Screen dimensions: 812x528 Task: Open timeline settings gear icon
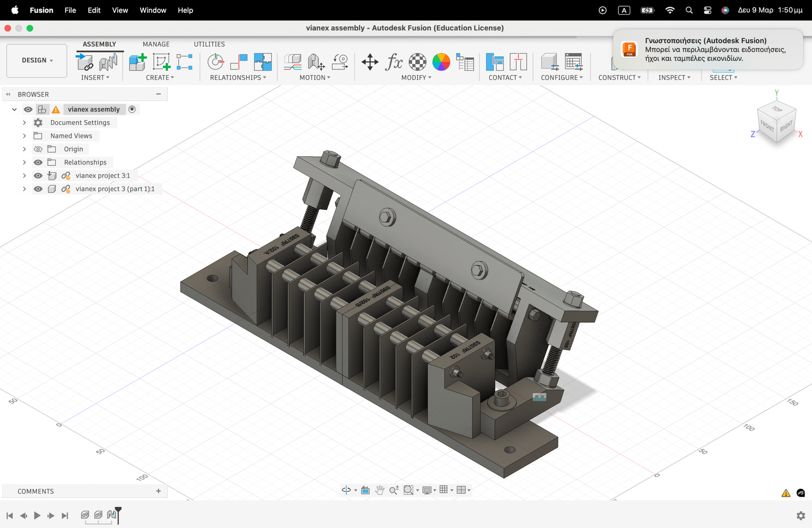coord(801,516)
